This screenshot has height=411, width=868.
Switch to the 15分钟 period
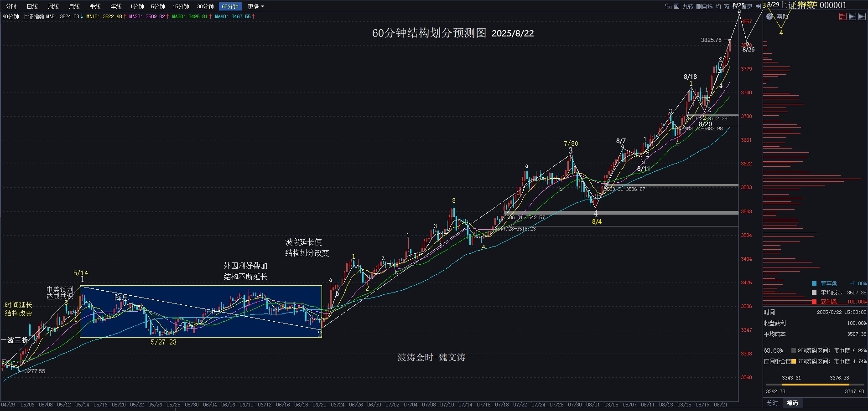pos(181,6)
